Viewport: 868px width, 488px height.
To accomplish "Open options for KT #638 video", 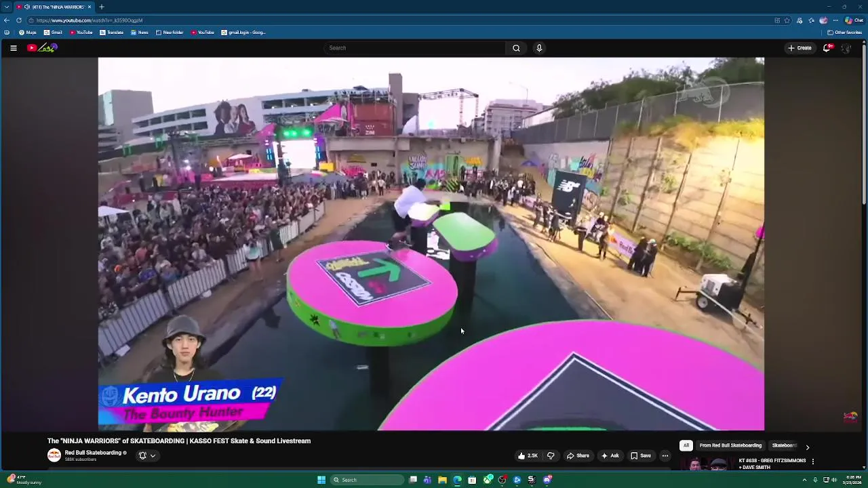I will 812,462.
